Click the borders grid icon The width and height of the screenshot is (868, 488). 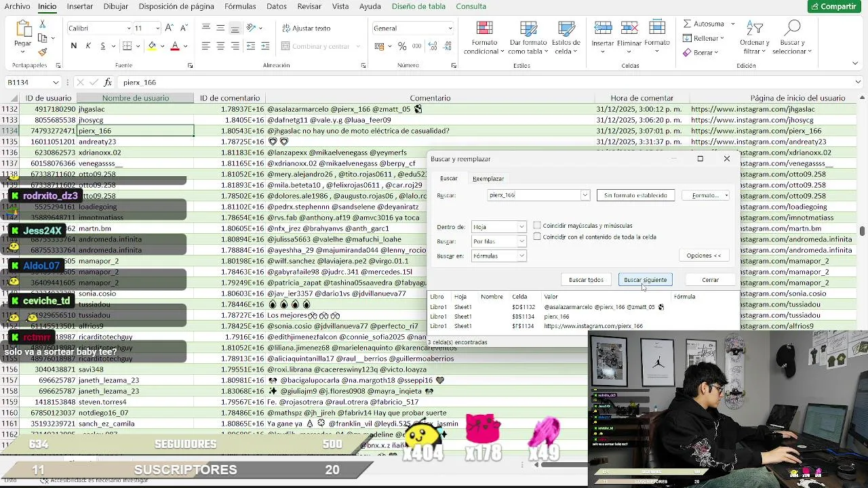point(127,46)
